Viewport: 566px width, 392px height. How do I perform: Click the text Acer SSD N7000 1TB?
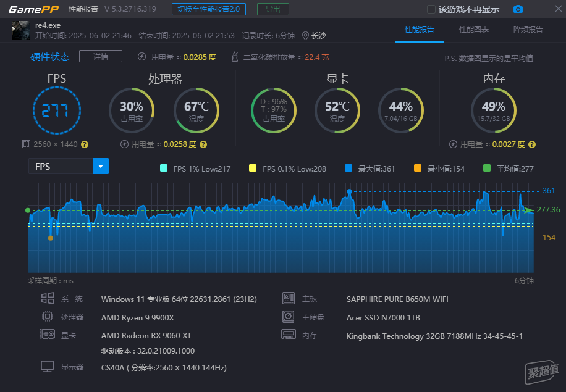[383, 318]
